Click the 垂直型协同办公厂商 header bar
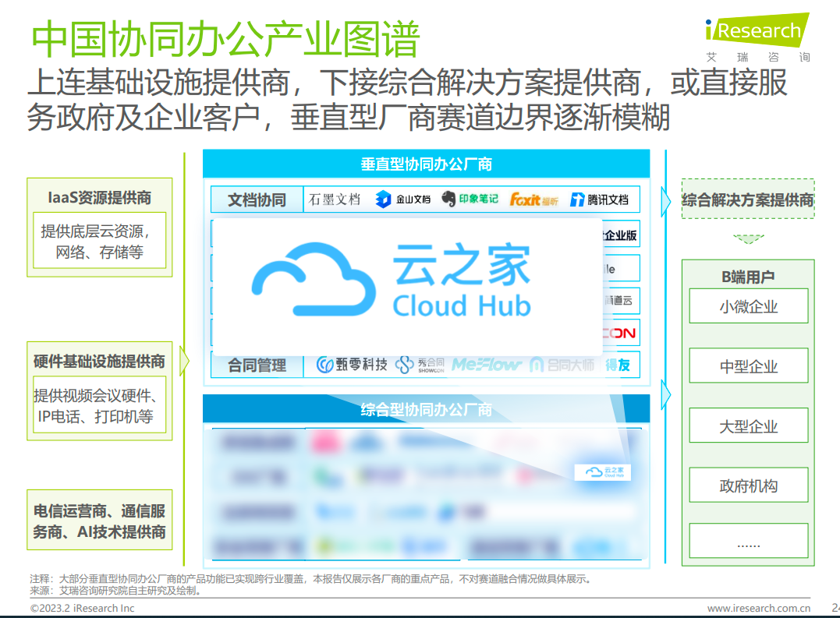The height and width of the screenshot is (618, 840). click(x=427, y=164)
